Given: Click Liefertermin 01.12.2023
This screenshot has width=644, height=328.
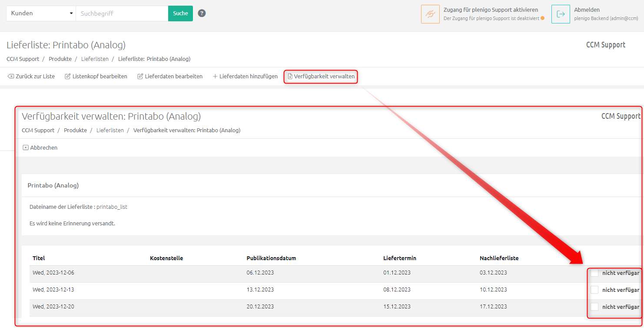Looking at the screenshot, I should (x=397, y=273).
